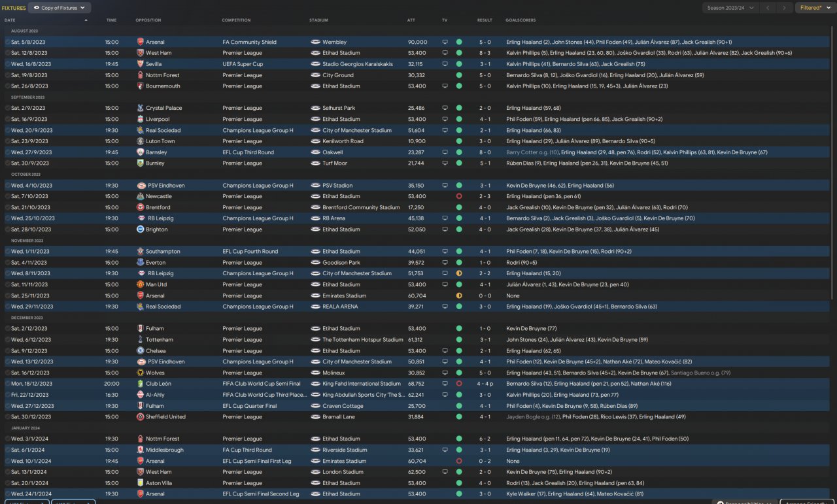
Task: Click the Luton Town club badge
Action: point(140,141)
